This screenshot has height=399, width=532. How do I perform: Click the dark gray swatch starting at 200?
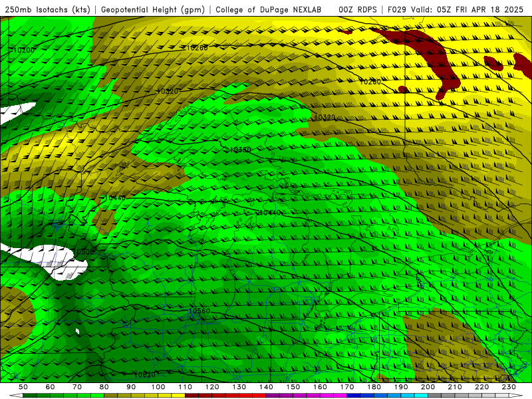[434, 396]
